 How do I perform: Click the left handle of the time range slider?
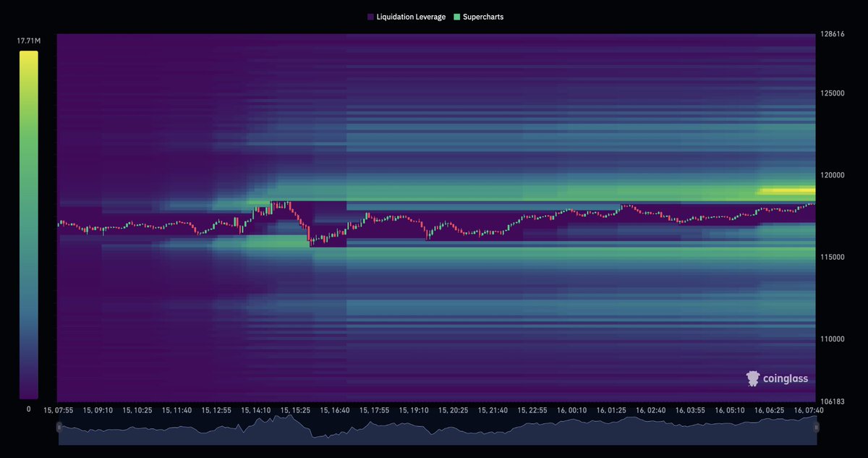pos(59,428)
